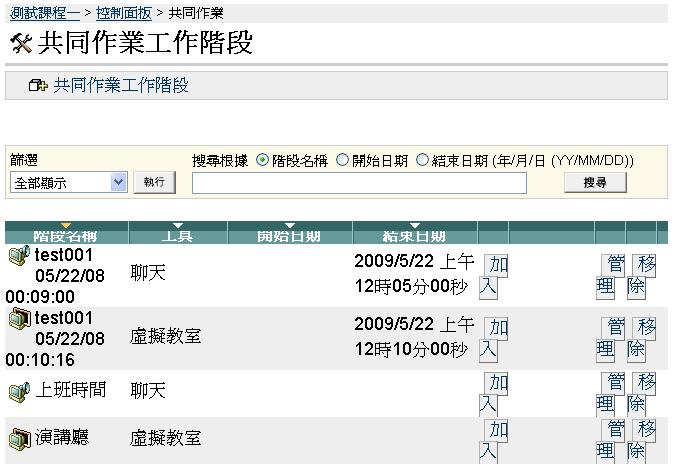Click the tools icon beside the page title
Screen dimensions: 673x468
tap(19, 44)
